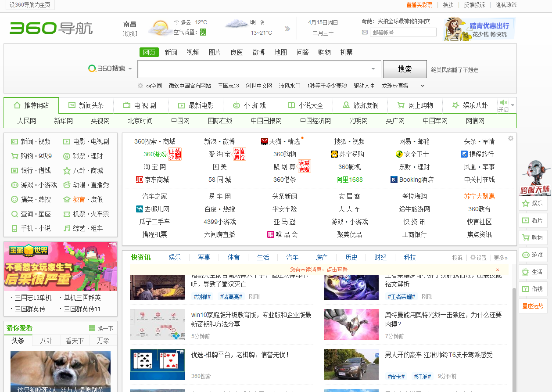This screenshot has height=392, width=552.
Task: Click the umbrella icon on 旅游度假 tab
Action: (346, 105)
